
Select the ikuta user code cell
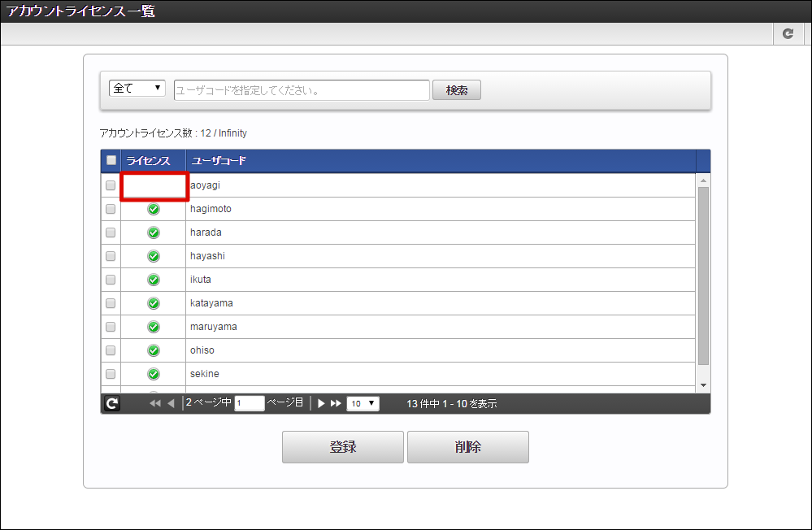click(441, 280)
